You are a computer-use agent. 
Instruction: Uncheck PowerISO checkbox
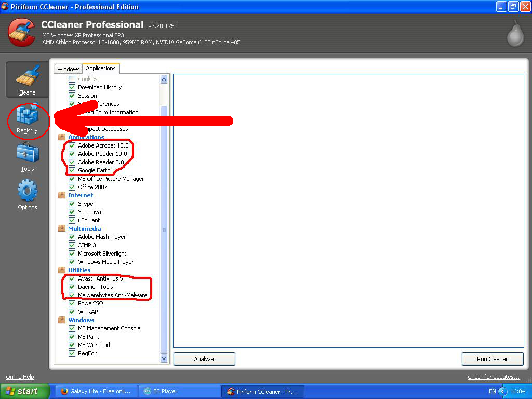pos(72,303)
